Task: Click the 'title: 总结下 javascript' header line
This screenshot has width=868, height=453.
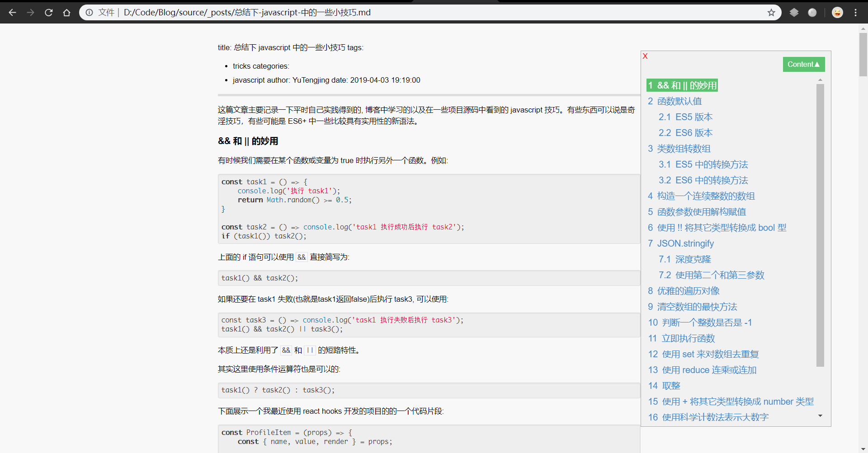Action: [290, 47]
